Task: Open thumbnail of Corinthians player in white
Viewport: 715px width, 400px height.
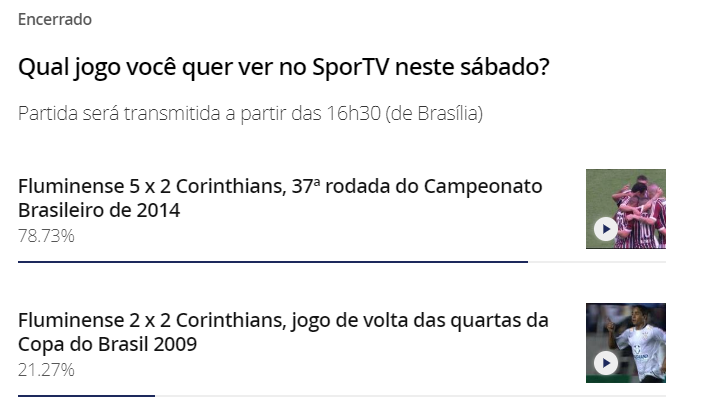Action: (x=626, y=343)
